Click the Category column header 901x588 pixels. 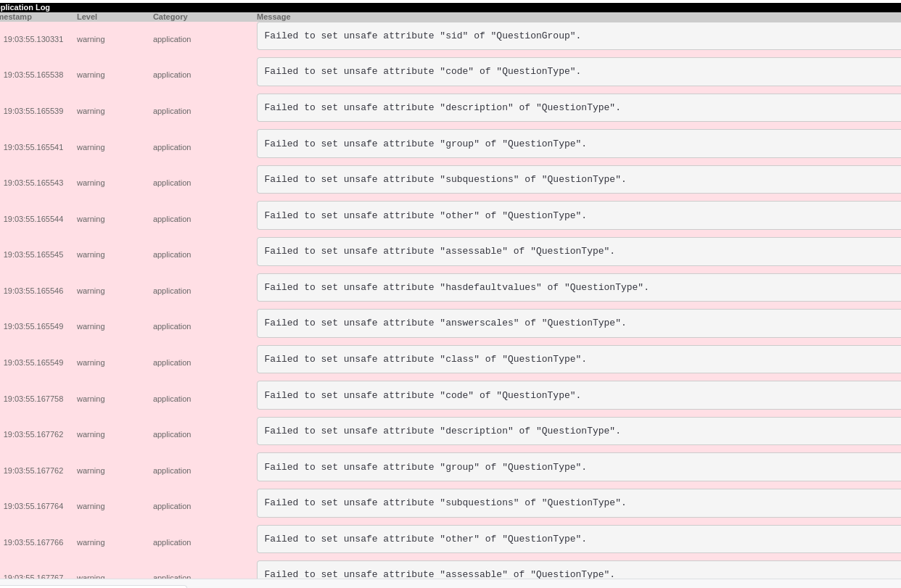pyautogui.click(x=170, y=17)
